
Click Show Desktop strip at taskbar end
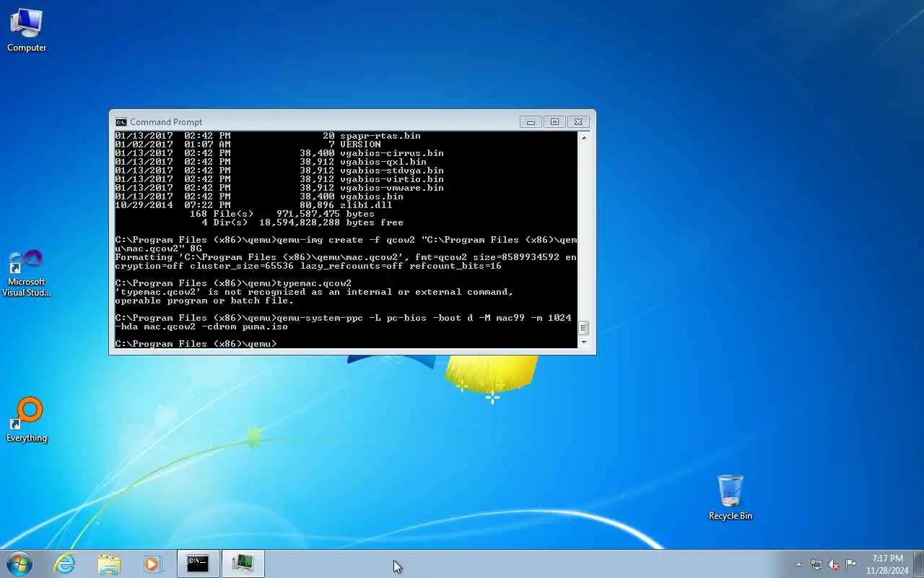coord(918,564)
